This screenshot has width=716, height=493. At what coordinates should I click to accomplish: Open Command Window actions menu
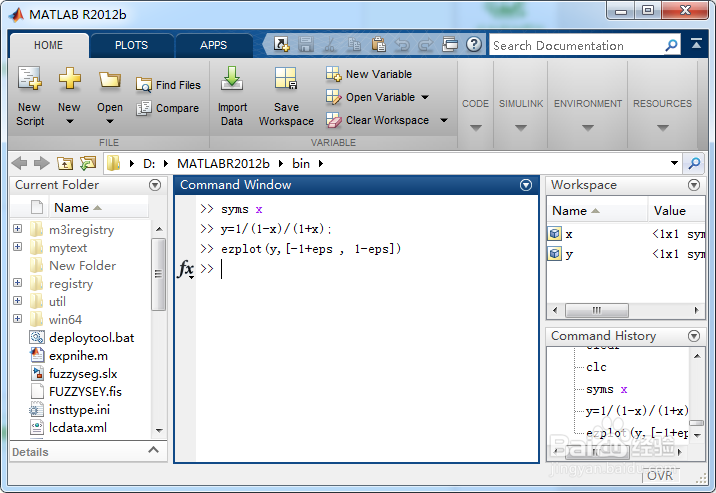pos(526,185)
